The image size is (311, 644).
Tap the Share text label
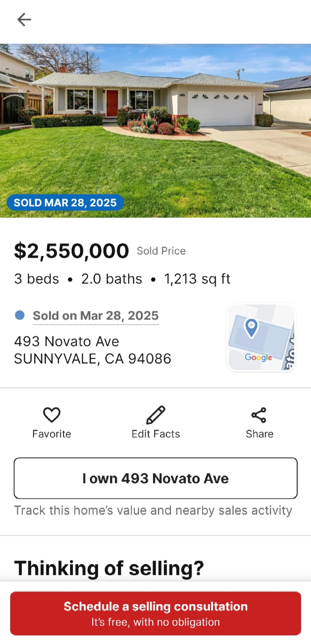tap(259, 434)
